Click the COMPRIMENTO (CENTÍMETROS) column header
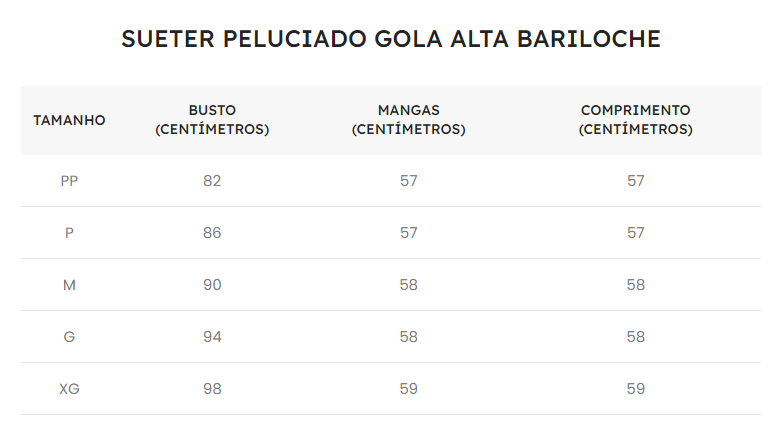The image size is (779, 433). coord(635,120)
